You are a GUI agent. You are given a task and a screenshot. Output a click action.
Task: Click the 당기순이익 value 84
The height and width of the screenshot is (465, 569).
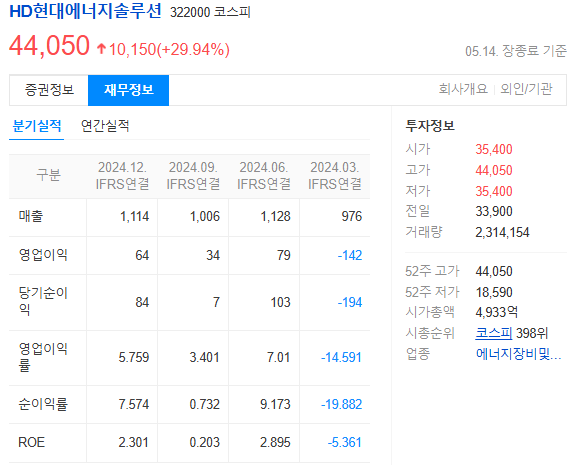tap(142, 302)
